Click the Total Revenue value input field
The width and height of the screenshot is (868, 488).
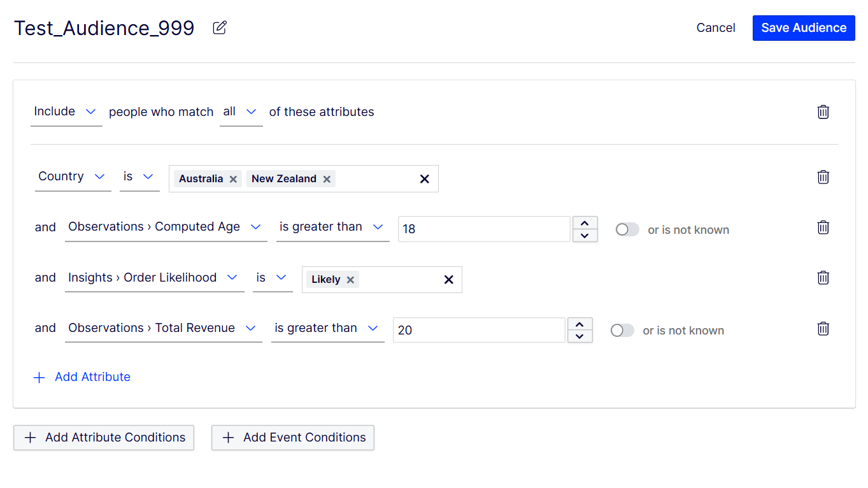coord(479,330)
